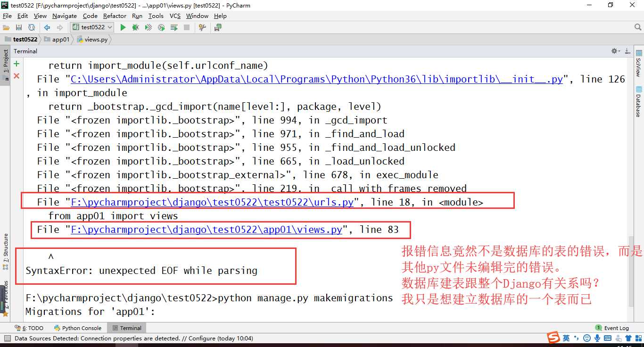Close the terminal session with red X
Screen dimensions: 644x347
[x=17, y=75]
